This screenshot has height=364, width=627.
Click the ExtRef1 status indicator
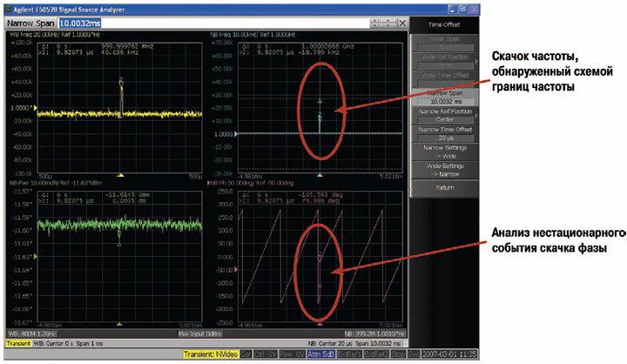349,354
